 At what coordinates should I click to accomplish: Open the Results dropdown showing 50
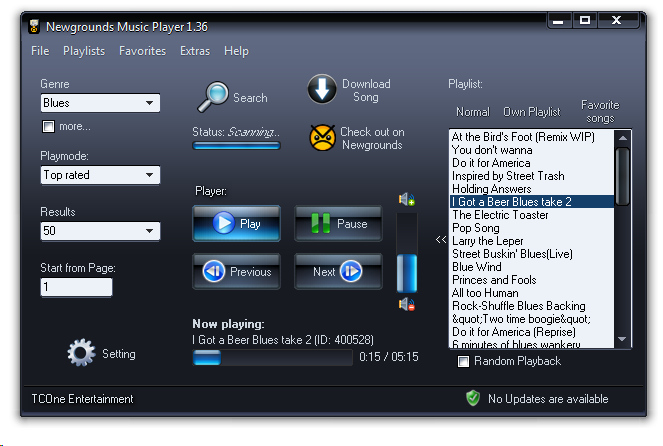pos(100,231)
